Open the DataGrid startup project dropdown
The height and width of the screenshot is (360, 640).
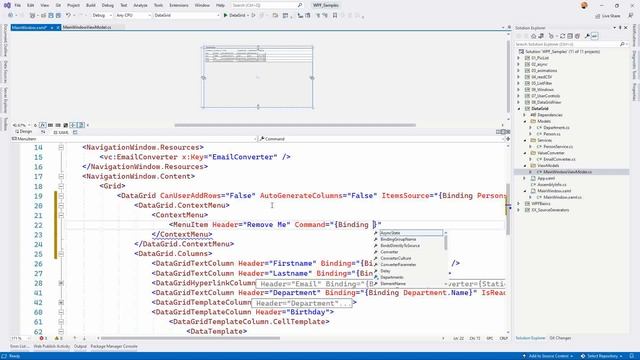pos(187,15)
